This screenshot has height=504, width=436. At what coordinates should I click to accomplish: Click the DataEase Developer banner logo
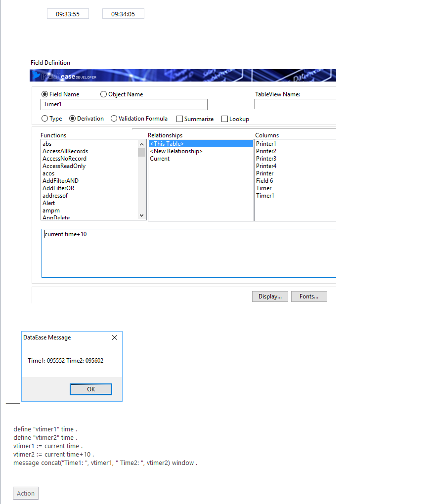pos(64,76)
